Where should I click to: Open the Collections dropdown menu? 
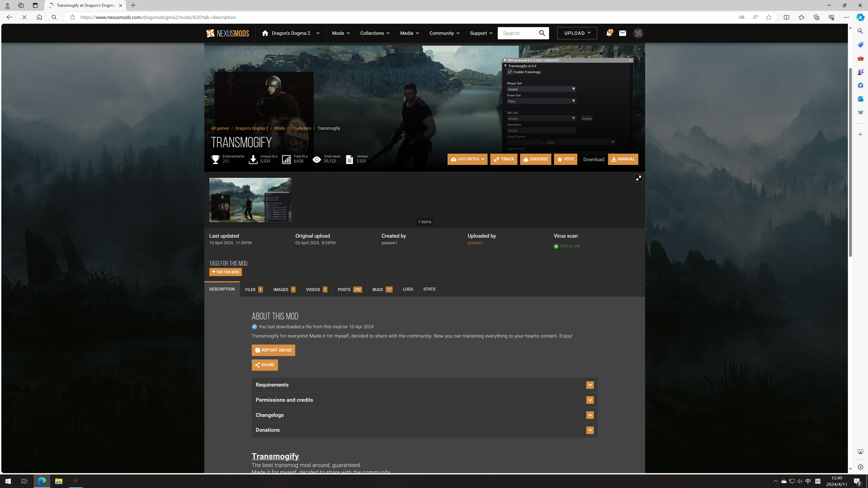click(x=375, y=33)
